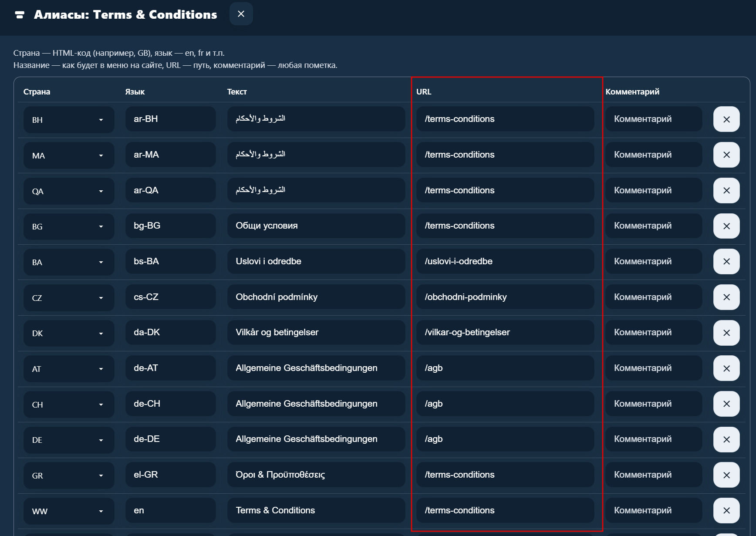Delete the de-CH alias row
Screen dimensions: 756x536
tap(726, 404)
